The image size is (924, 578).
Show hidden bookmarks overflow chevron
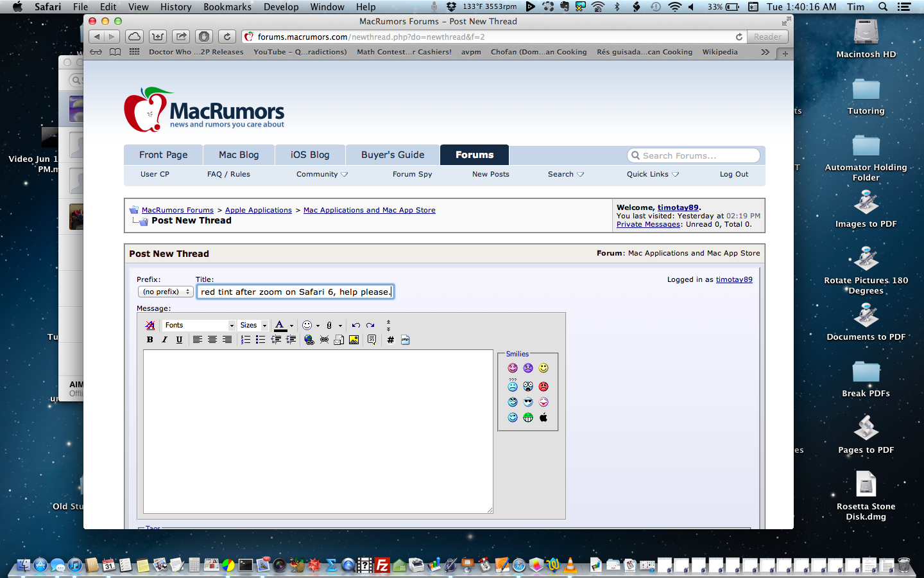coord(765,52)
